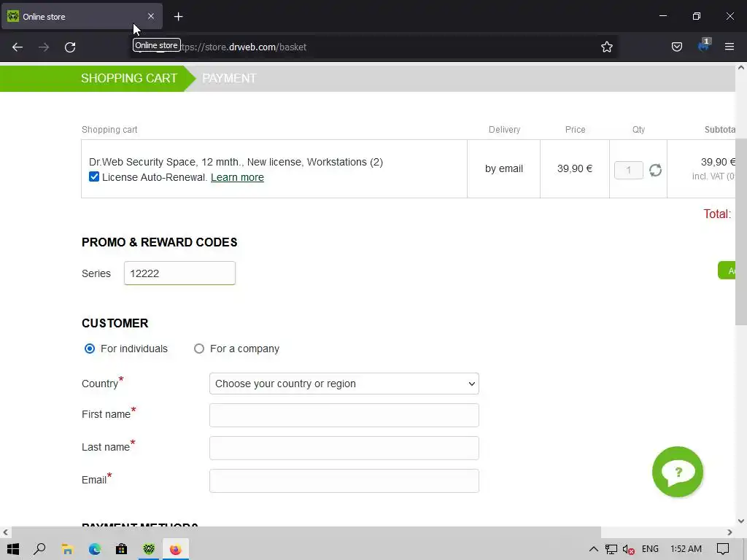Click the page scroll-up arrow
The height and width of the screenshot is (560, 747).
tap(741, 68)
